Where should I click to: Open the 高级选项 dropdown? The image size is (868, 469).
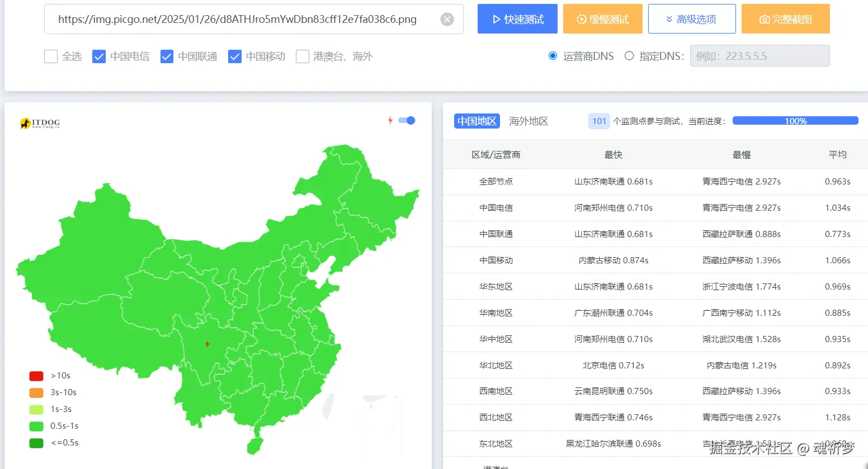pyautogui.click(x=692, y=19)
